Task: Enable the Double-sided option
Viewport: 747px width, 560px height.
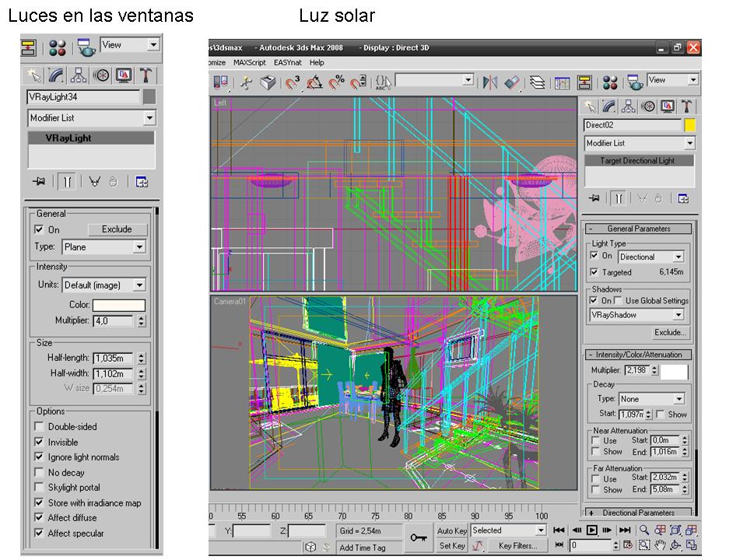Action: [x=39, y=426]
